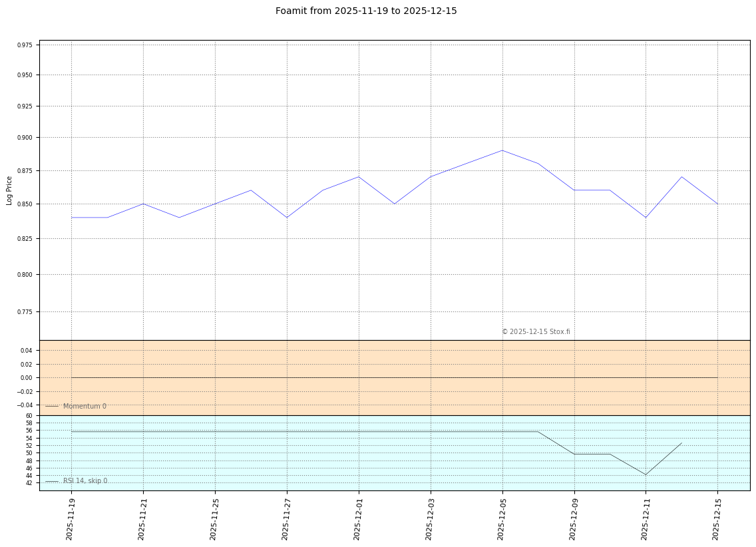Click the price line peak at 2025-12-05
The height and width of the screenshot is (547, 756).
pyautogui.click(x=502, y=150)
